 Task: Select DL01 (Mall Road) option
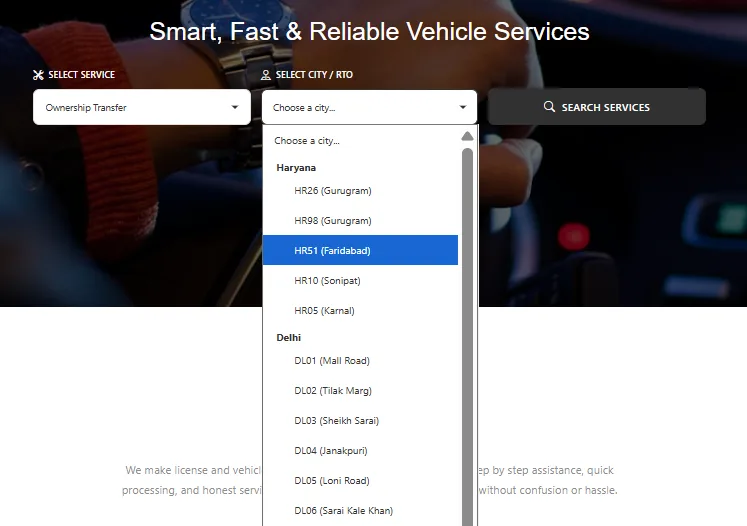point(360,361)
